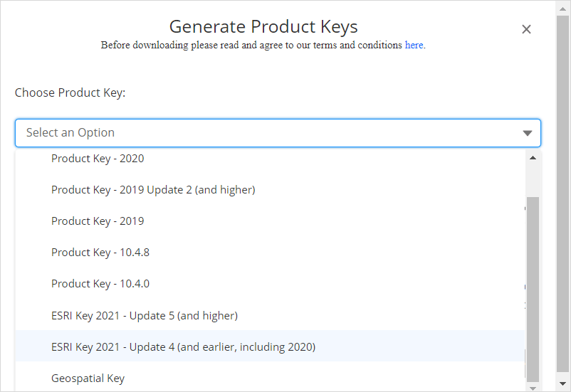Click the Generate Product Keys title text
Screen dimensions: 571x392
(263, 27)
